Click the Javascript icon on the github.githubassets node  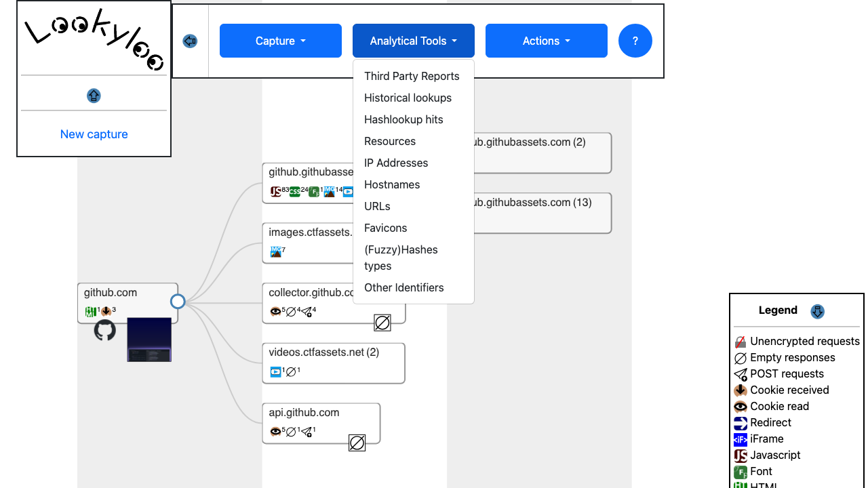(276, 192)
